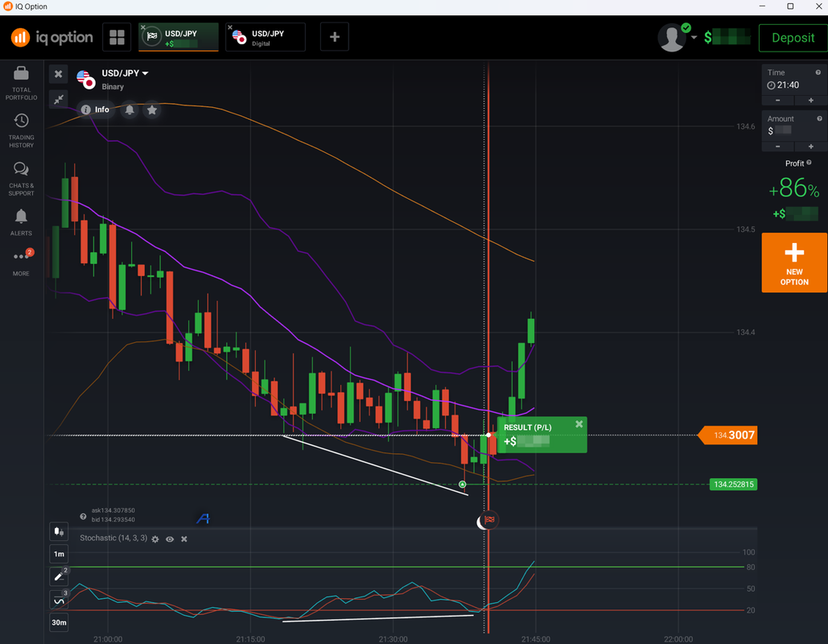
Task: Open Chats & Support
Action: click(x=21, y=179)
